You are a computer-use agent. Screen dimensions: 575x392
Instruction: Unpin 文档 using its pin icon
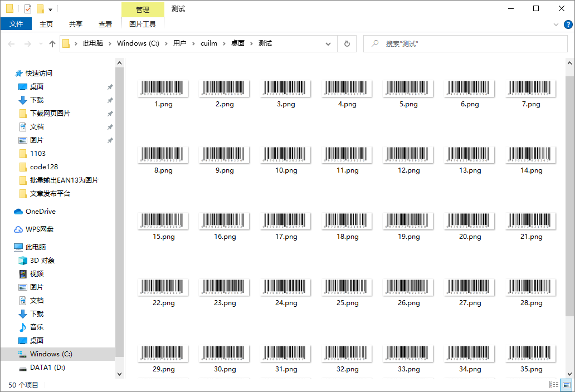click(110, 127)
